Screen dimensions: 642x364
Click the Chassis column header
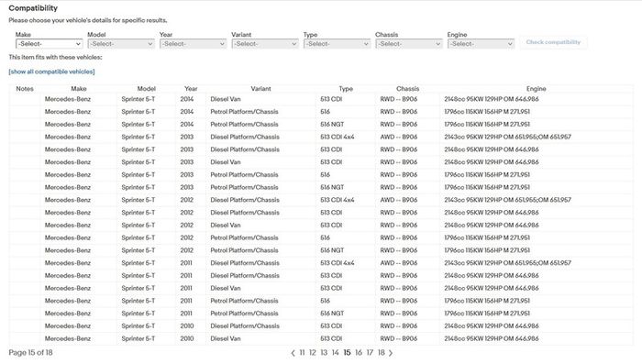pyautogui.click(x=408, y=88)
